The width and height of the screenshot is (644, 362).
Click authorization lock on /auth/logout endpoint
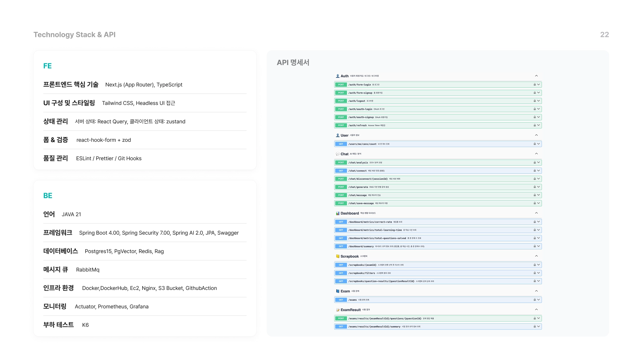(535, 101)
